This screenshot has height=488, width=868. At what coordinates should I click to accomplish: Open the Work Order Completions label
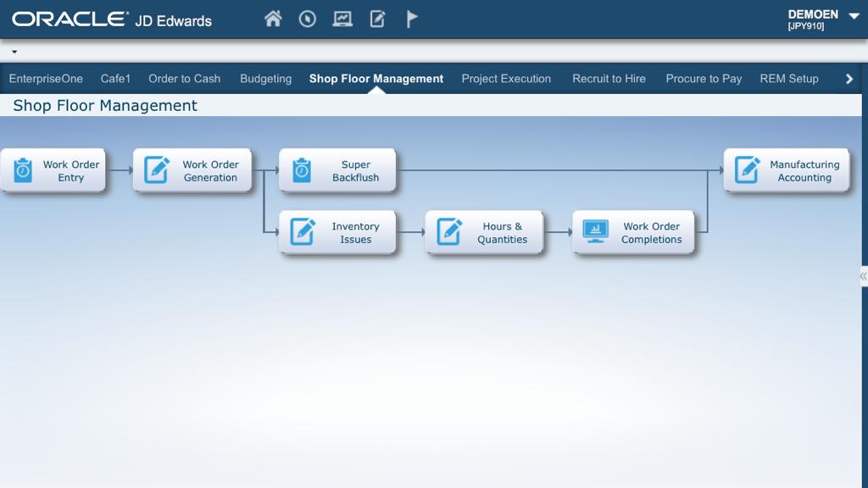[x=652, y=233]
